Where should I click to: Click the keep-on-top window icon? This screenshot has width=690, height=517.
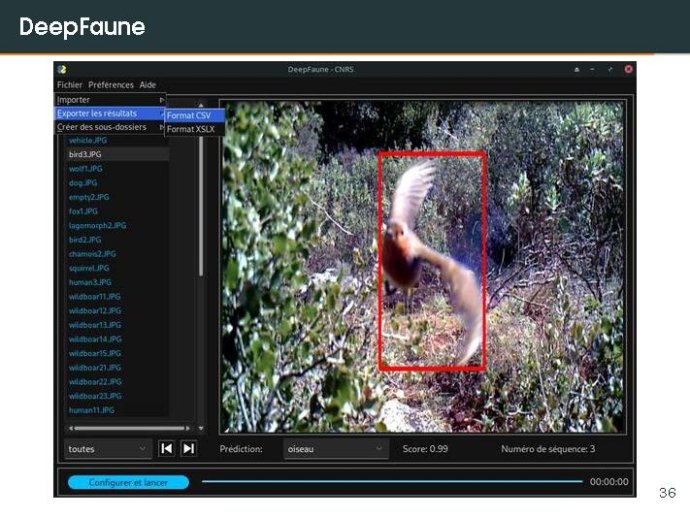coord(576,70)
